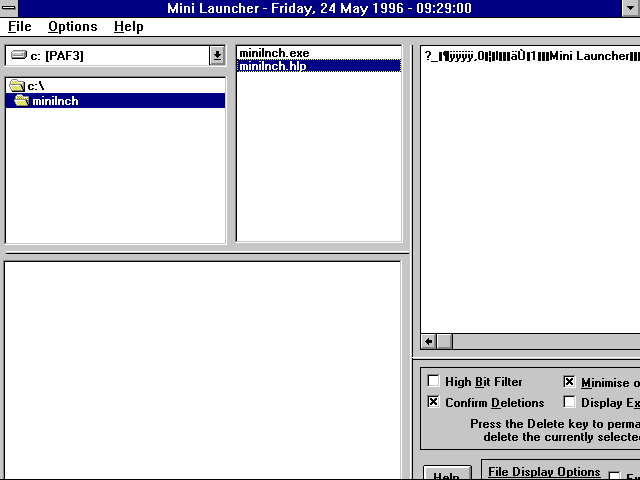Screen dimensions: 640x480
Task: Select minilnch.exe in file list
Action: click(273, 53)
